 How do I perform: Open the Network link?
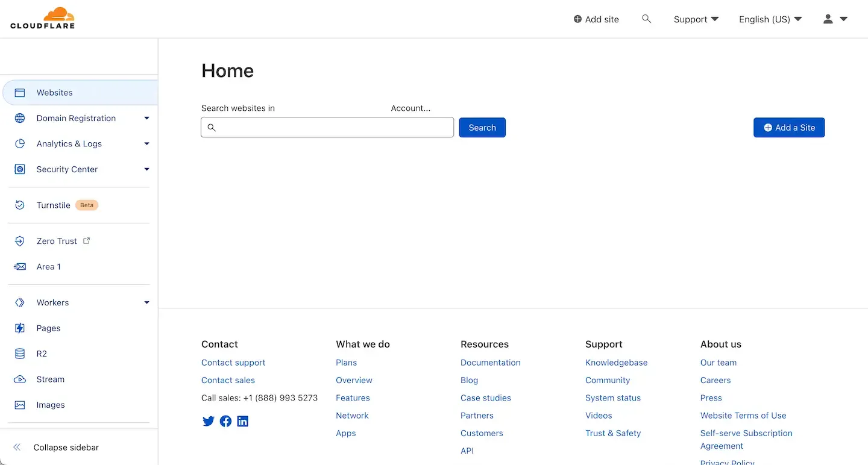(352, 416)
